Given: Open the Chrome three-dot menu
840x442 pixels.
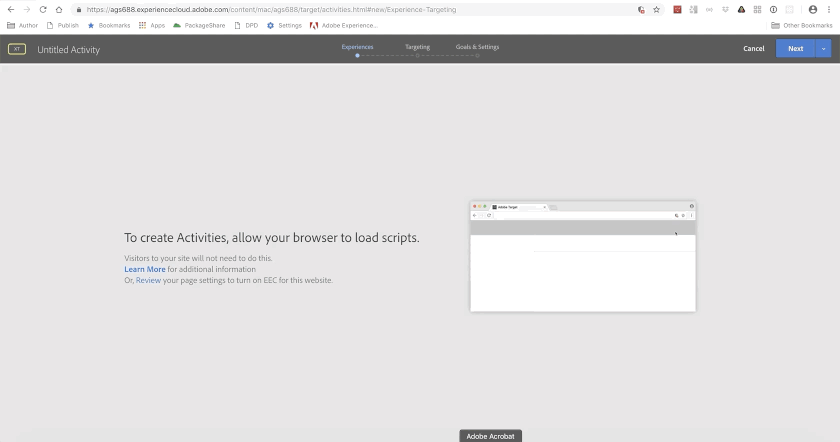Looking at the screenshot, I should pos(829,10).
